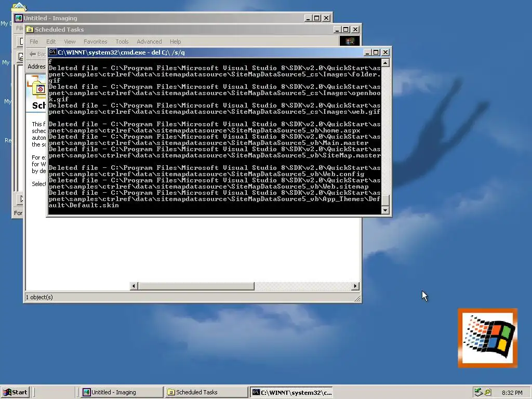Viewport: 532px width, 399px height.
Task: Click the cmd window's scroll up arrow
Action: [x=385, y=63]
